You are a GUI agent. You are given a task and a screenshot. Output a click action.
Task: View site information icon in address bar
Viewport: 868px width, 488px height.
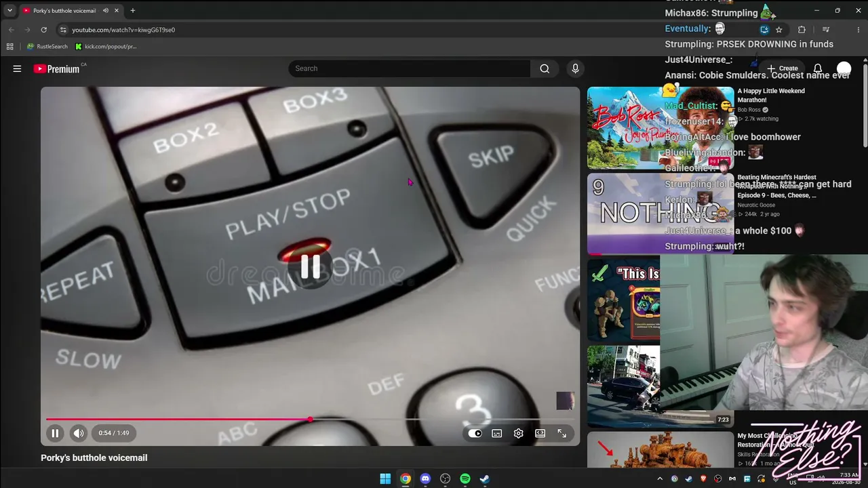pyautogui.click(x=63, y=30)
